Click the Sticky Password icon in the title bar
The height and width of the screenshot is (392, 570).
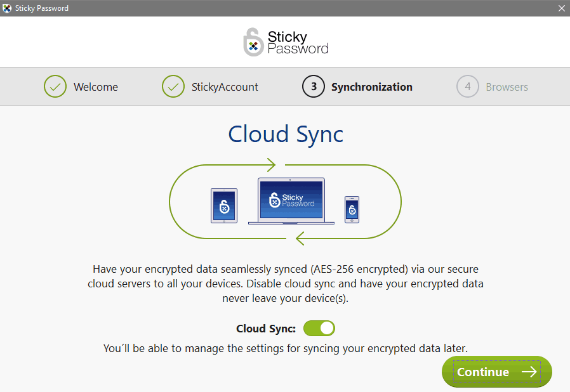pos(7,8)
